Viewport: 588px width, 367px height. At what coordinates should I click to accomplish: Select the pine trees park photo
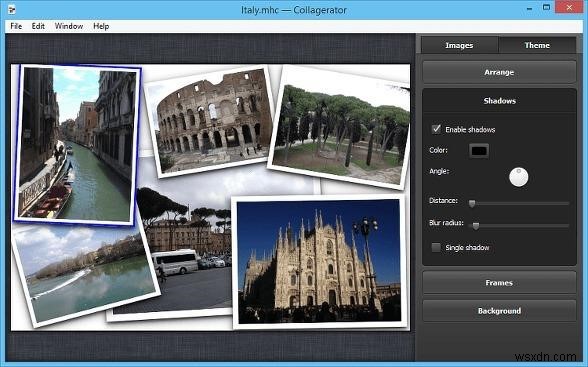click(x=340, y=127)
